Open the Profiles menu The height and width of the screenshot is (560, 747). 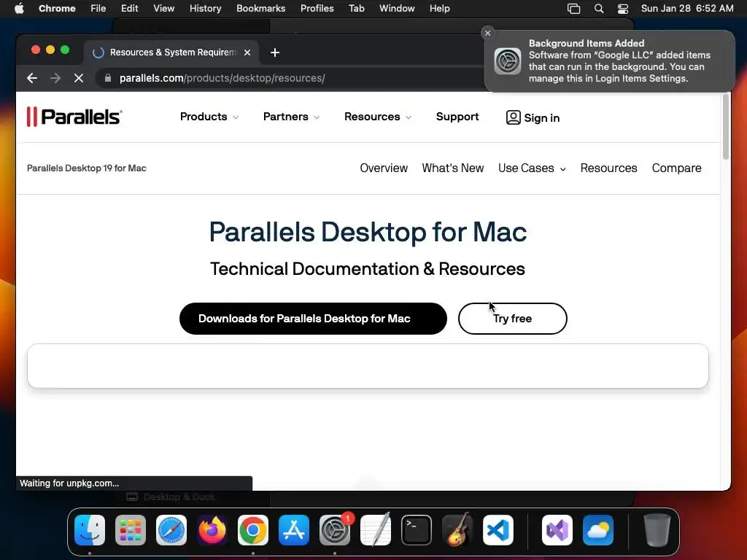click(x=317, y=9)
